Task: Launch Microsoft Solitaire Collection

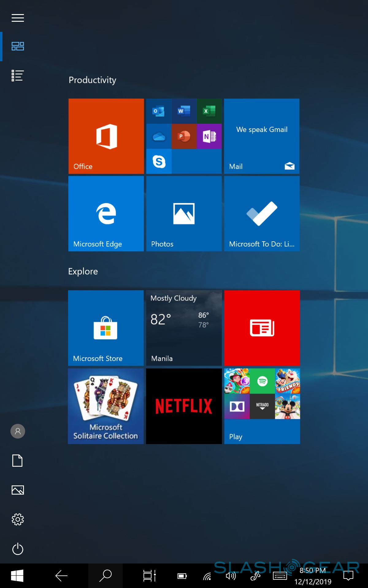Action: point(106,406)
